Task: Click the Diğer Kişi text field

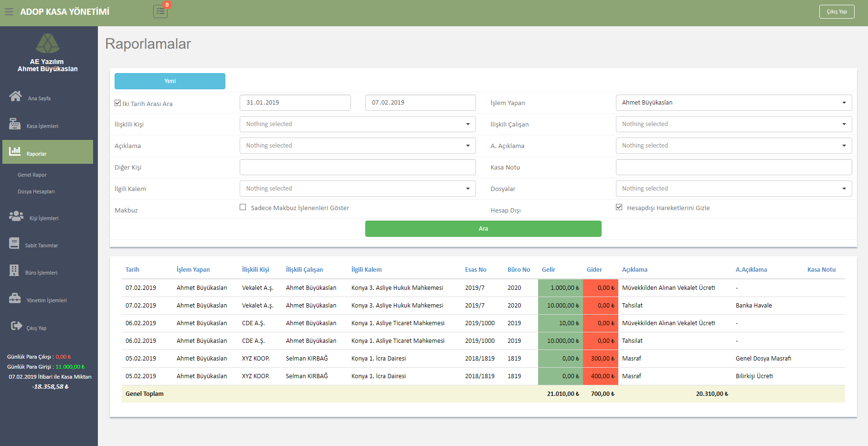Action: 358,167
